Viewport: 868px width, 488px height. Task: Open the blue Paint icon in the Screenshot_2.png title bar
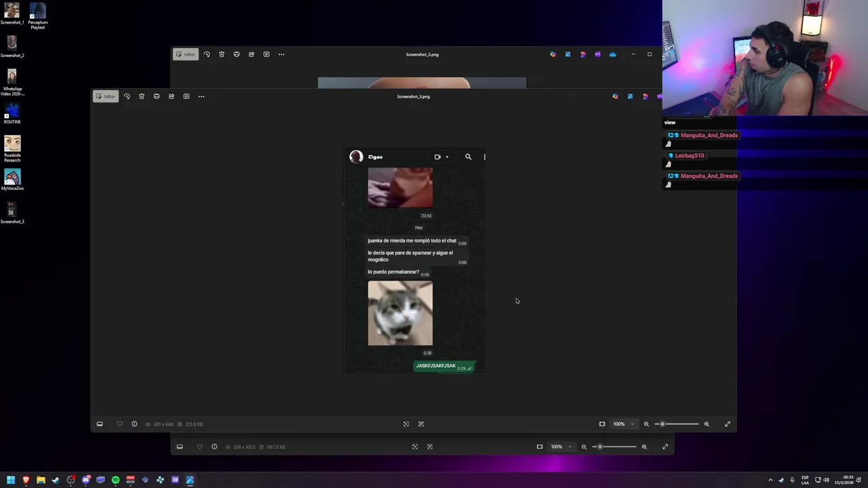tap(568, 54)
